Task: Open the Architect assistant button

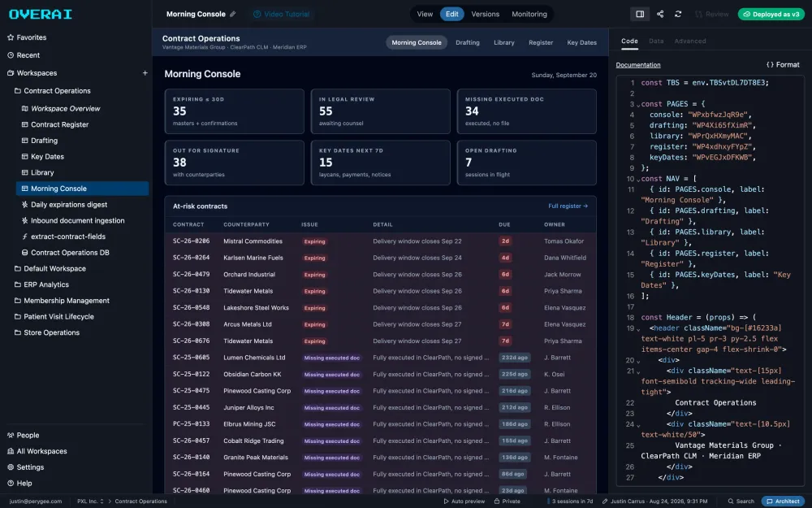Action: coord(783,501)
